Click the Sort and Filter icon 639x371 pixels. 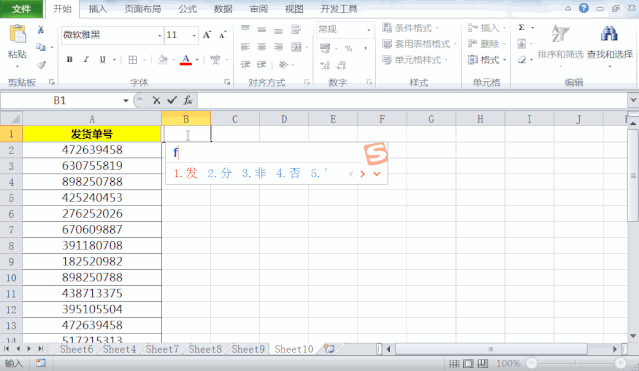tap(560, 33)
